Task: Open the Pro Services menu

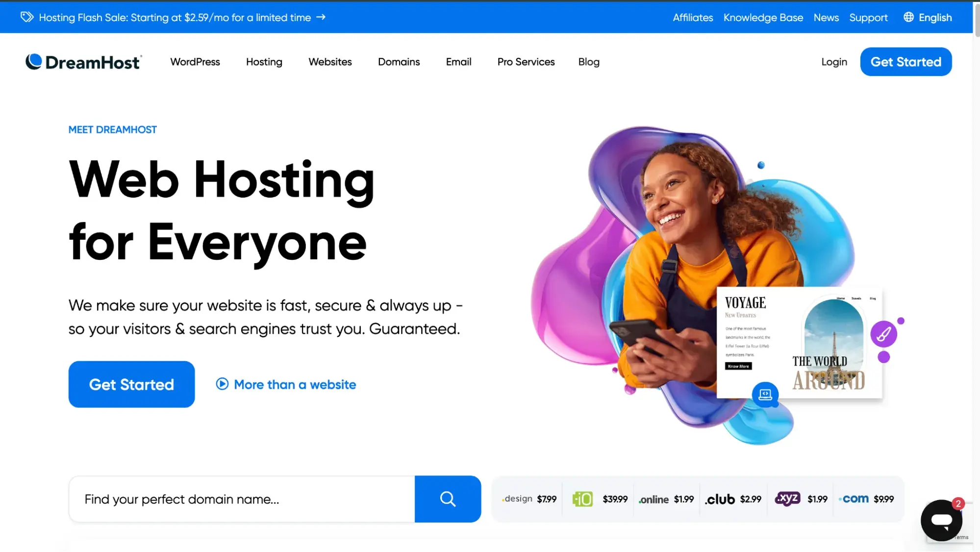Action: (526, 62)
